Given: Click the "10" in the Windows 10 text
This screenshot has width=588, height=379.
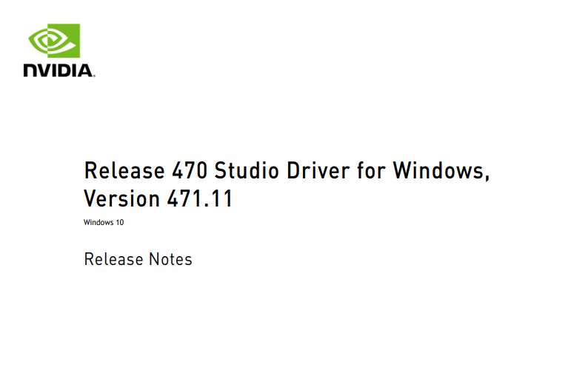Looking at the screenshot, I should [120, 222].
